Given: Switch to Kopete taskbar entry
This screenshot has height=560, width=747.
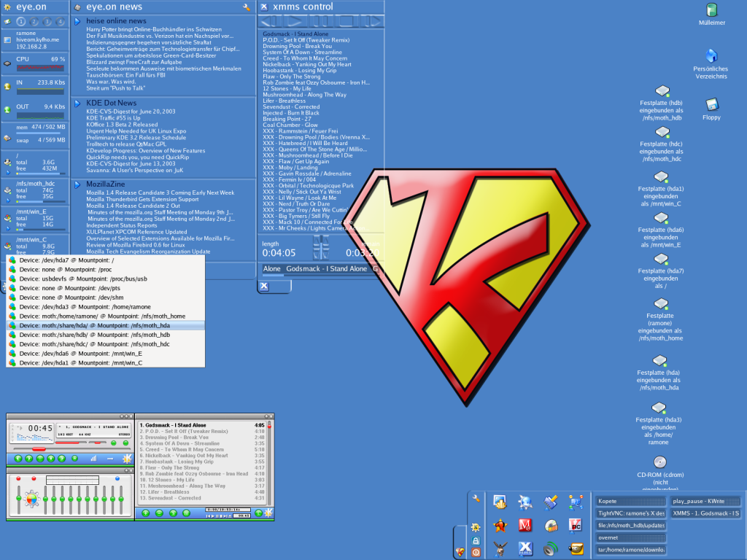Looking at the screenshot, I should (631, 502).
